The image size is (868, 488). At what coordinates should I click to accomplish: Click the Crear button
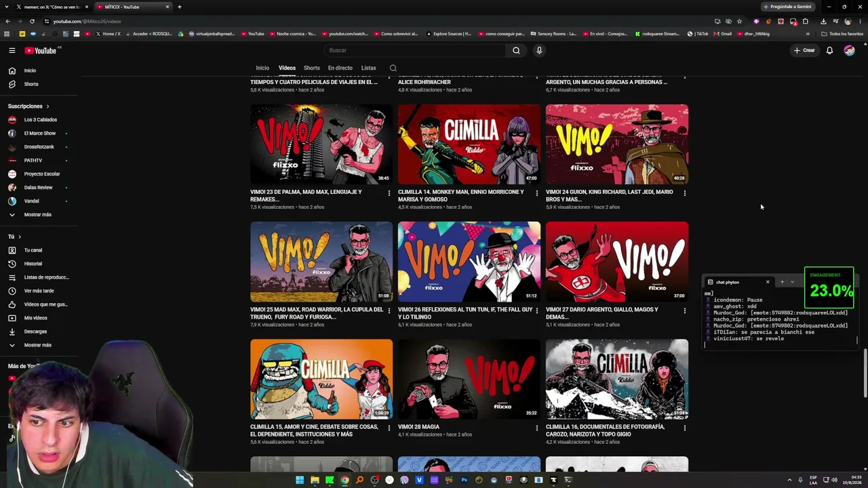(x=804, y=50)
